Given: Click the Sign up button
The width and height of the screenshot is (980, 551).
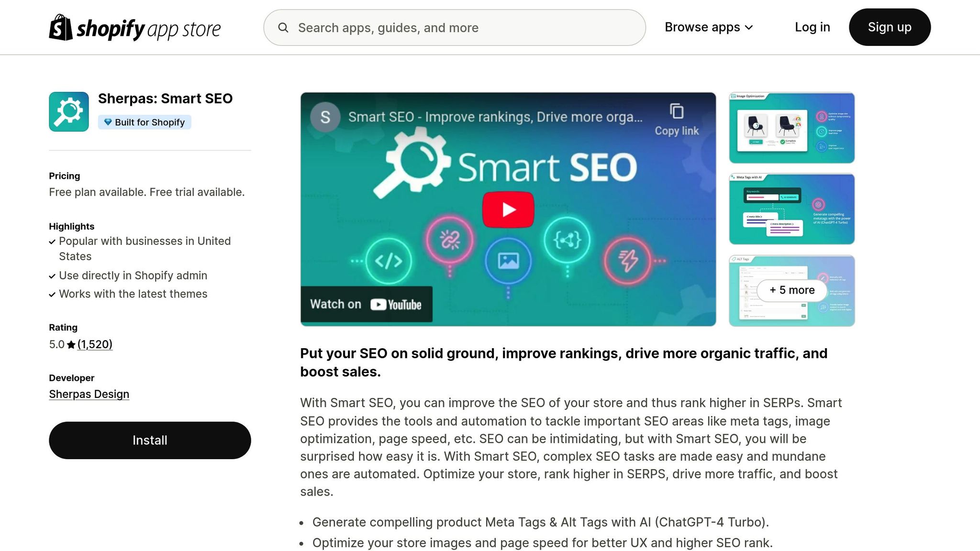Looking at the screenshot, I should tap(889, 27).
